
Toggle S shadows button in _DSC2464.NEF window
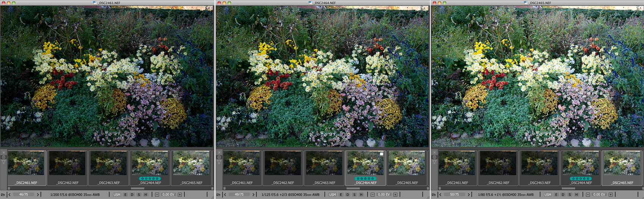[x=355, y=194]
